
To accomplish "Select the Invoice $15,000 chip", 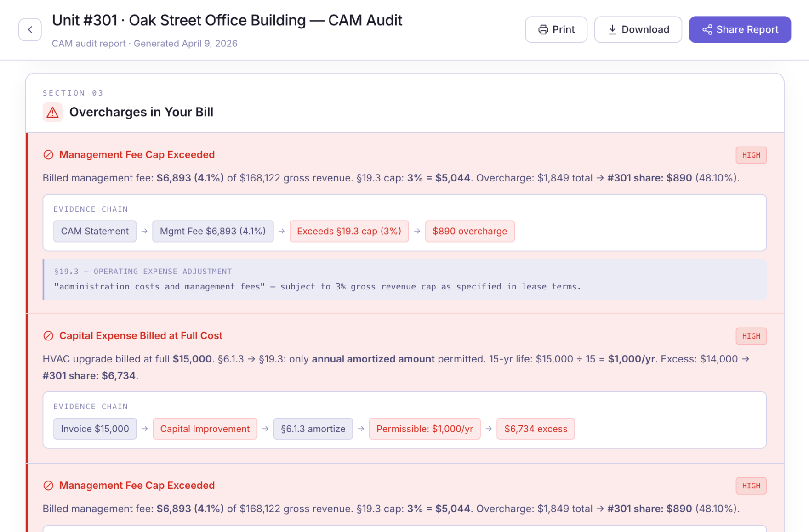I will [x=95, y=429].
